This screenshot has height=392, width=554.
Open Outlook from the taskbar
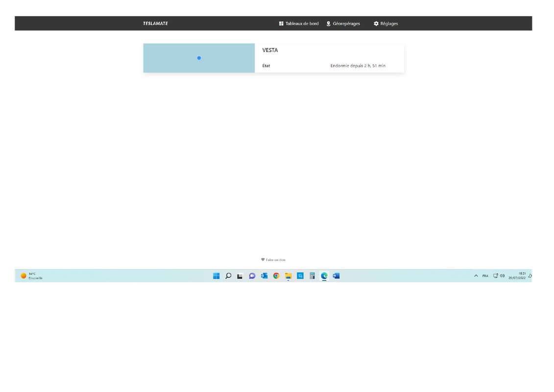click(265, 276)
